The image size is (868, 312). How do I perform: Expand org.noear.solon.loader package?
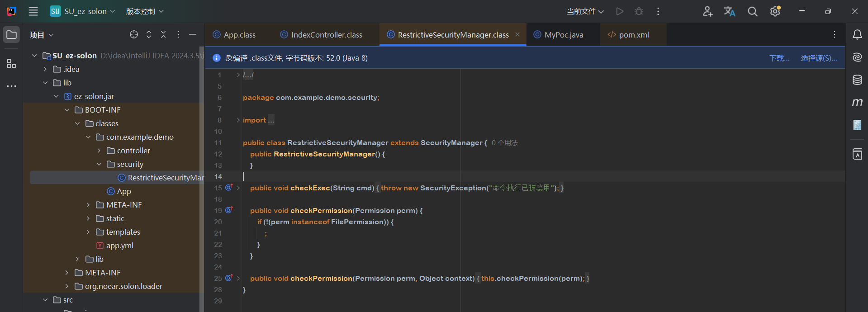tap(67, 286)
